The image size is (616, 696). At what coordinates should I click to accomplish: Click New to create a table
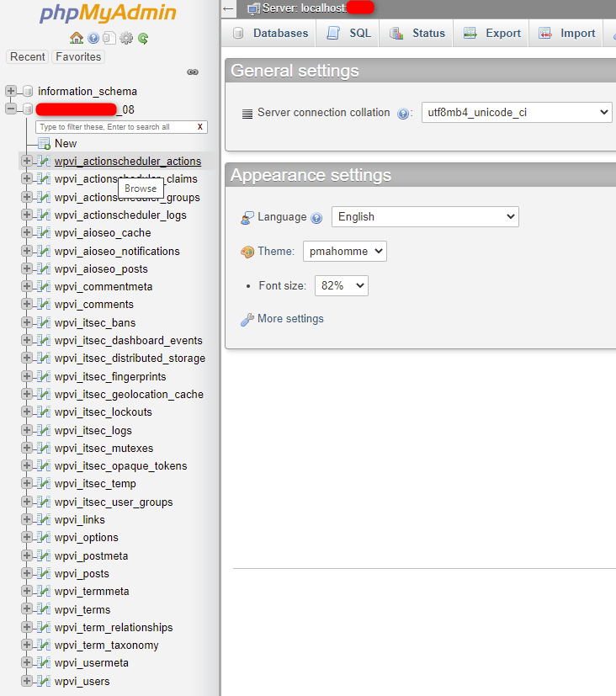[66, 143]
